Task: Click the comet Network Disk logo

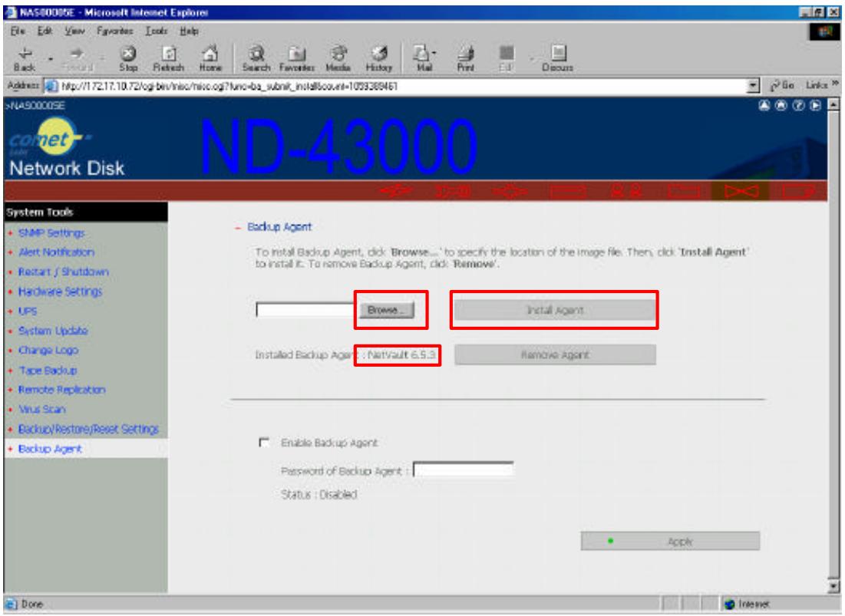Action: tap(66, 147)
